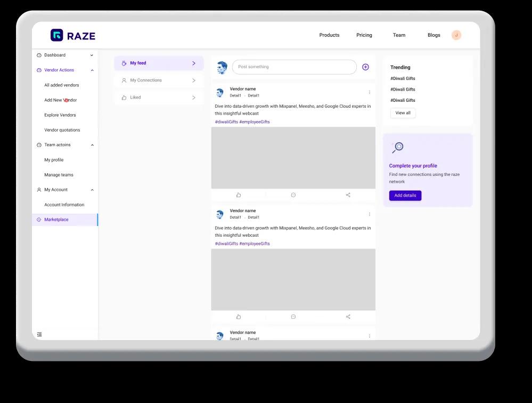The height and width of the screenshot is (403, 532).
Task: Open the Pricing menu item
Action: (x=364, y=35)
